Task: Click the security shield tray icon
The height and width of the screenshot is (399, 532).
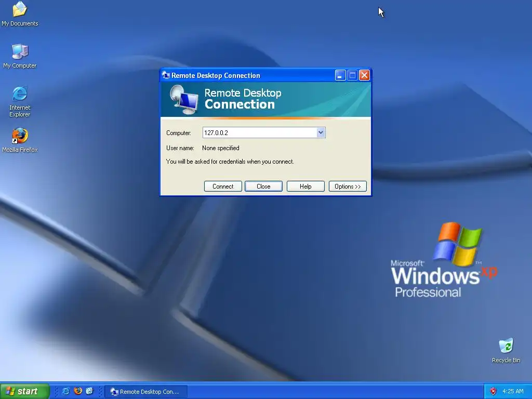Action: click(x=493, y=391)
